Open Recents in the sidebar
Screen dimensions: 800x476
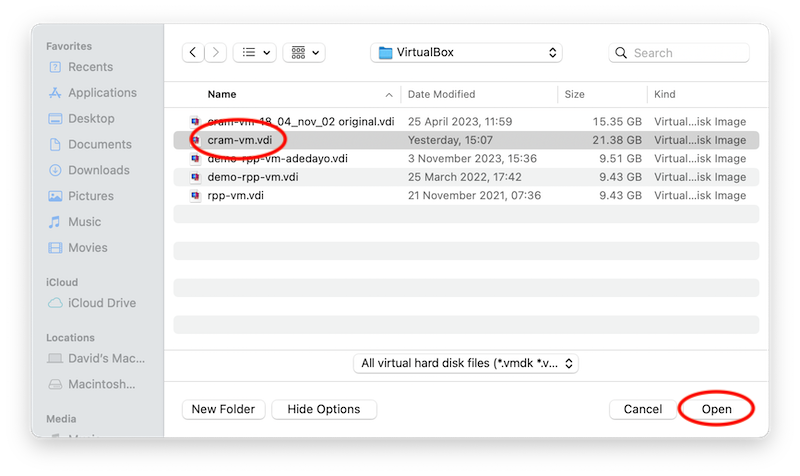(91, 67)
